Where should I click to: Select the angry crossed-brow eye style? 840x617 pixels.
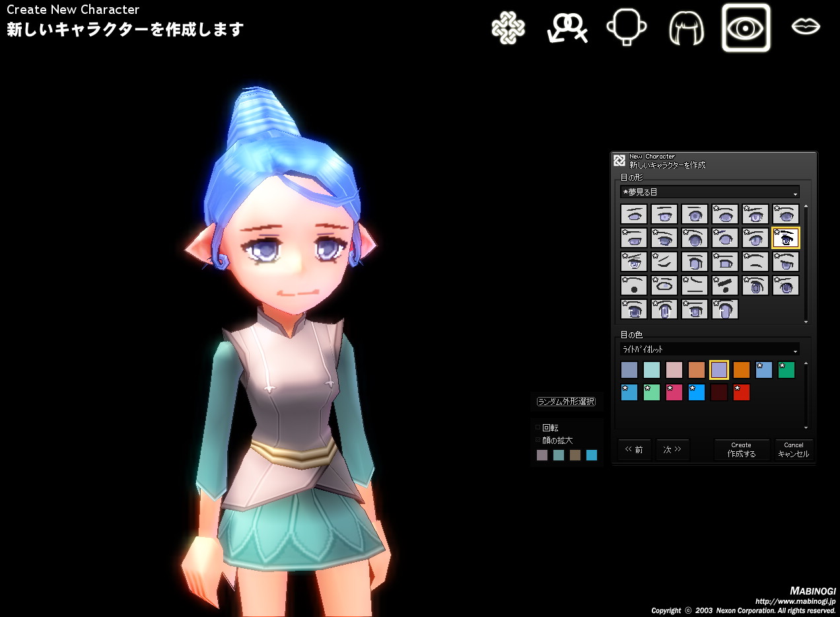(634, 262)
